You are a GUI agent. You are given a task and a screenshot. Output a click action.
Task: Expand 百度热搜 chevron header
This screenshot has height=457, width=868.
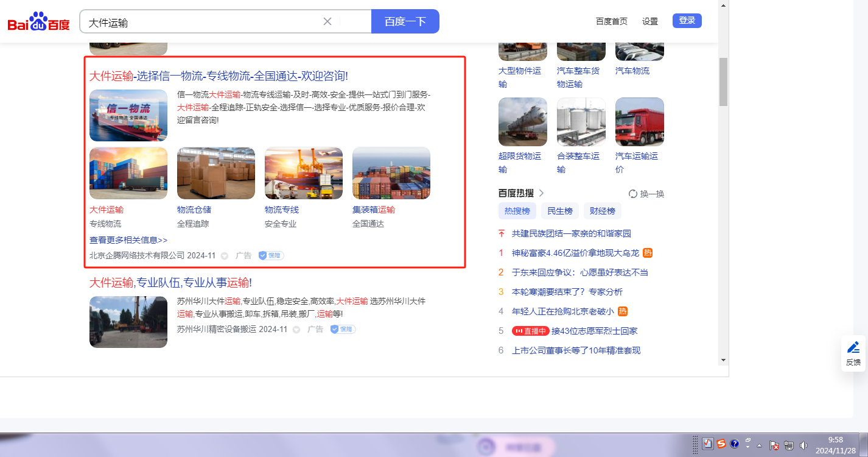point(541,193)
